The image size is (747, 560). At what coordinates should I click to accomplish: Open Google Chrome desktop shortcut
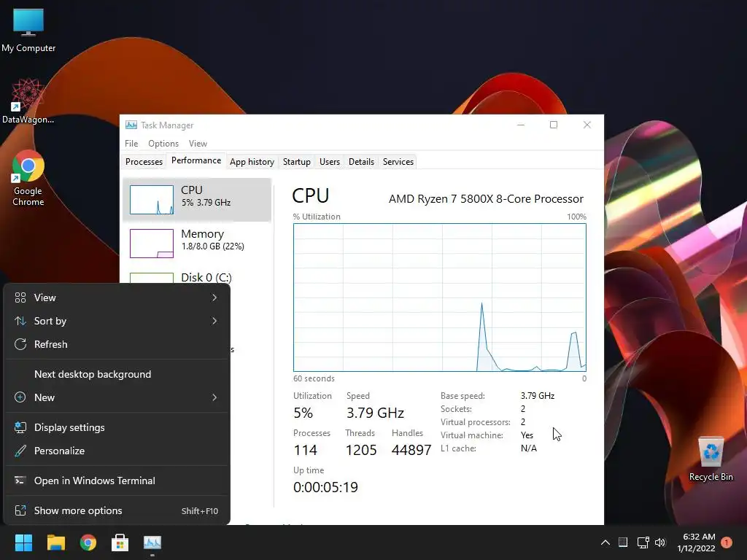click(28, 178)
